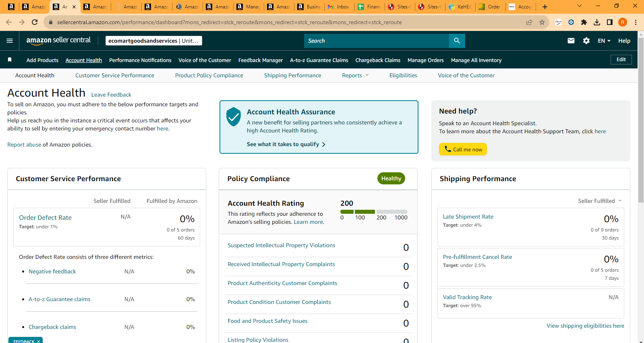Open the settings gear icon
The image size is (644, 343).
[586, 41]
